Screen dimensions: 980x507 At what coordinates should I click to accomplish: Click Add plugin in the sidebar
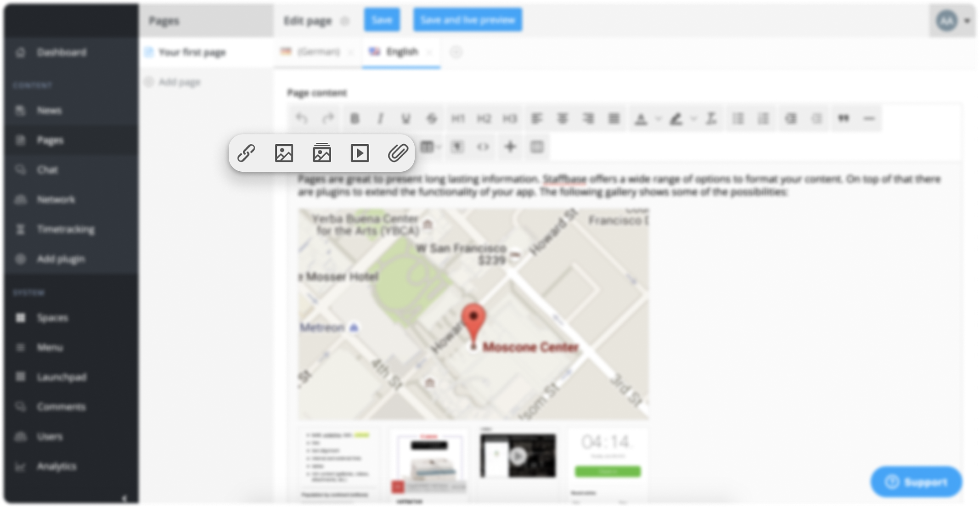tap(71, 259)
